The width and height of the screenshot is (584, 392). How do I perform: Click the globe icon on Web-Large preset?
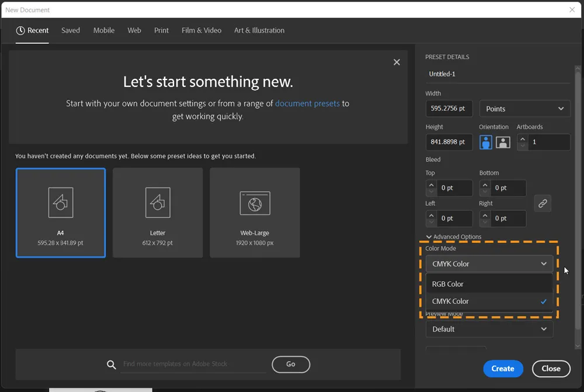coord(255,203)
